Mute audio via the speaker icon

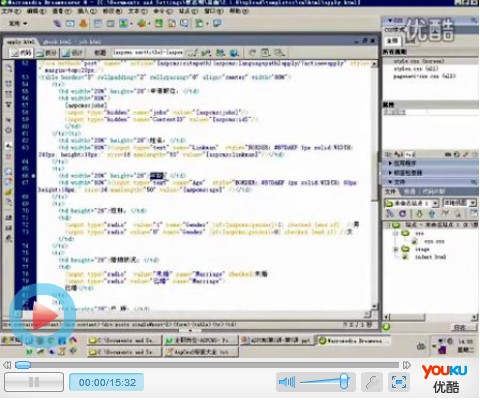coord(287,382)
